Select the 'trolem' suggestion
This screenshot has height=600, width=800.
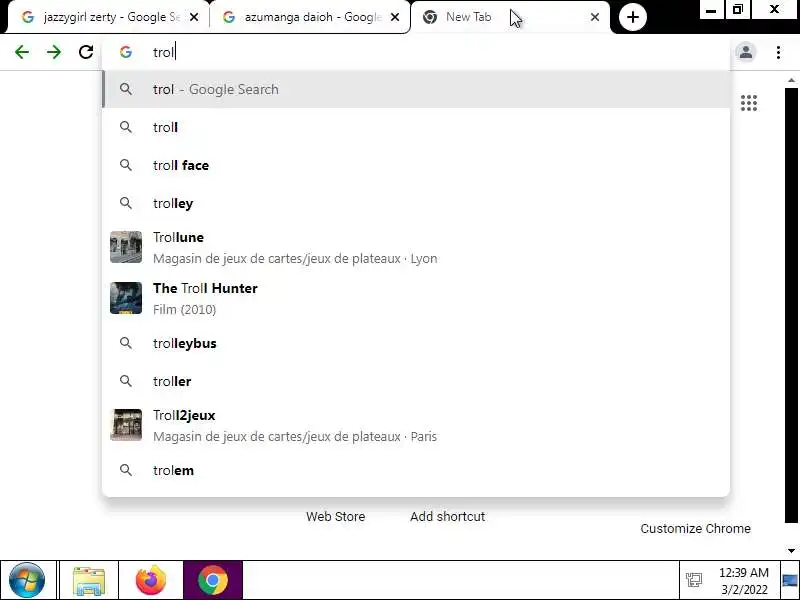pyautogui.click(x=416, y=470)
